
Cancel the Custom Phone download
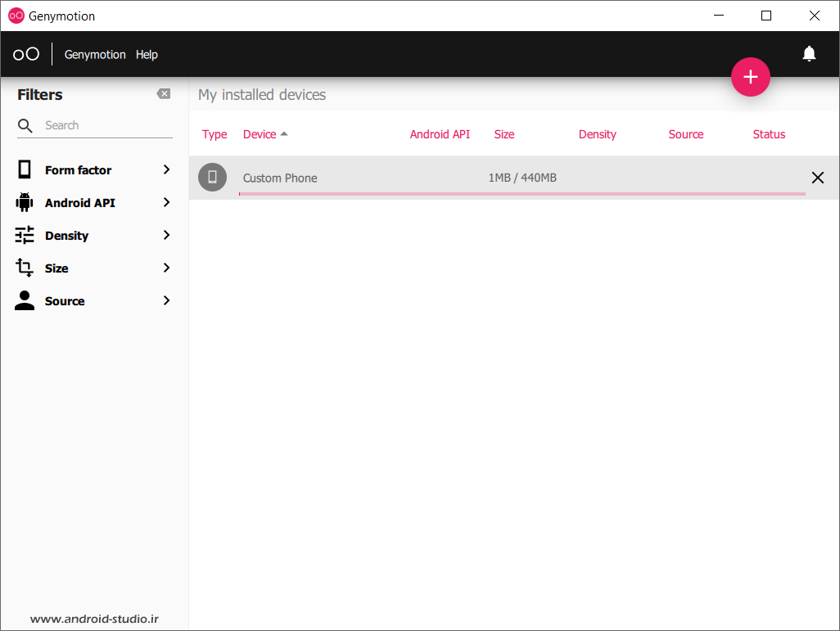pos(817,178)
